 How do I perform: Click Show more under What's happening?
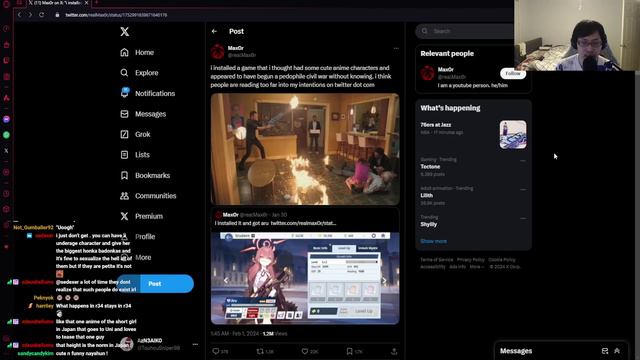coord(433,241)
